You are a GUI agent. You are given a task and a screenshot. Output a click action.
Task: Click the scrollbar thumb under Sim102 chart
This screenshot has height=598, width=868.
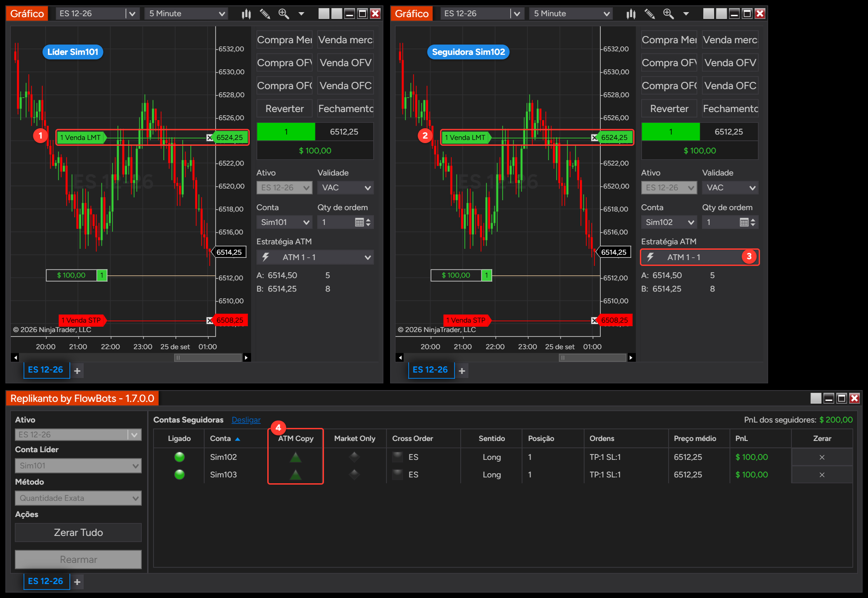click(x=593, y=358)
